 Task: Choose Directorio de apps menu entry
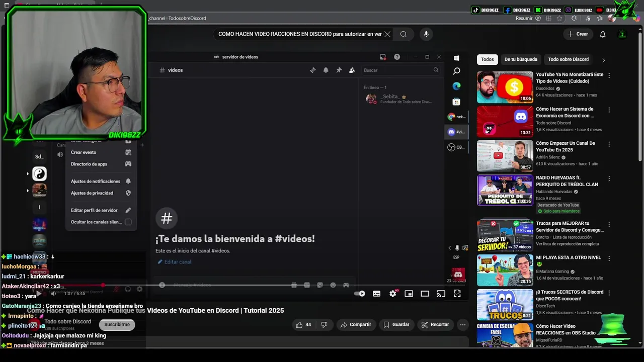coord(101,164)
